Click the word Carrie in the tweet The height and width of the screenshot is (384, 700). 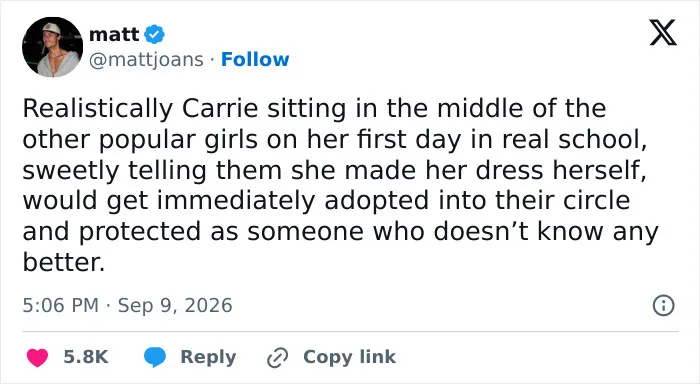point(220,109)
